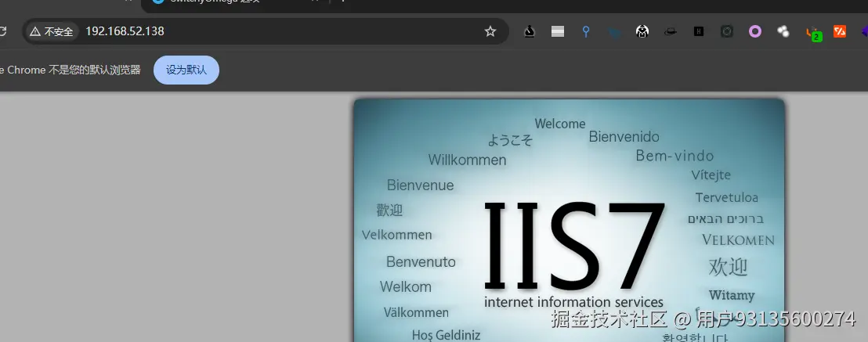Click the 不安全 site security chip

click(52, 31)
